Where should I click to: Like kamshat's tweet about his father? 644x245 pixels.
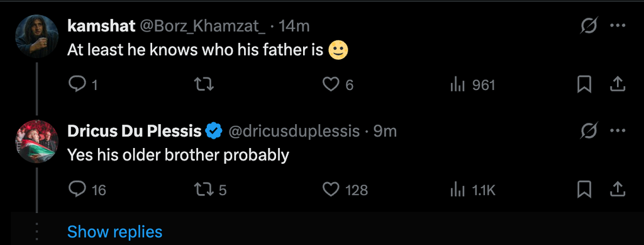click(x=338, y=84)
